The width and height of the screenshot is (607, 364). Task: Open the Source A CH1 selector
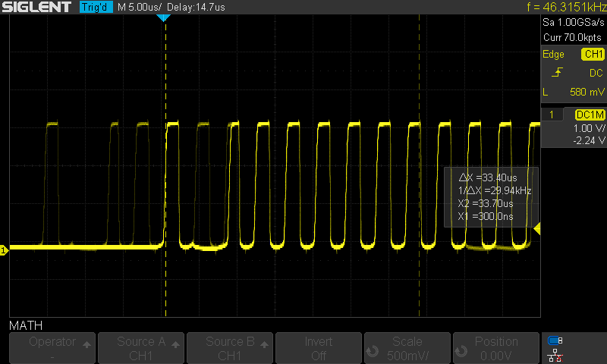pos(141,348)
